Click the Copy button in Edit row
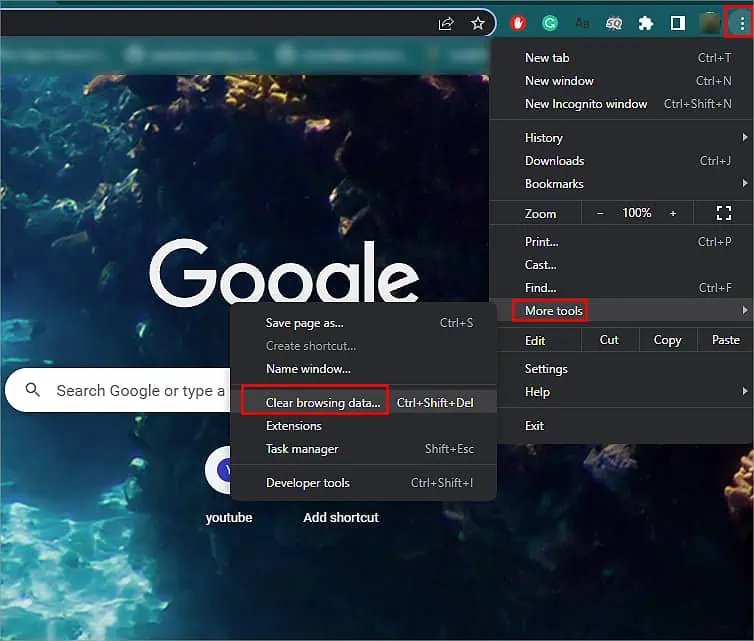Viewport: 754px width, 641px height. (667, 339)
